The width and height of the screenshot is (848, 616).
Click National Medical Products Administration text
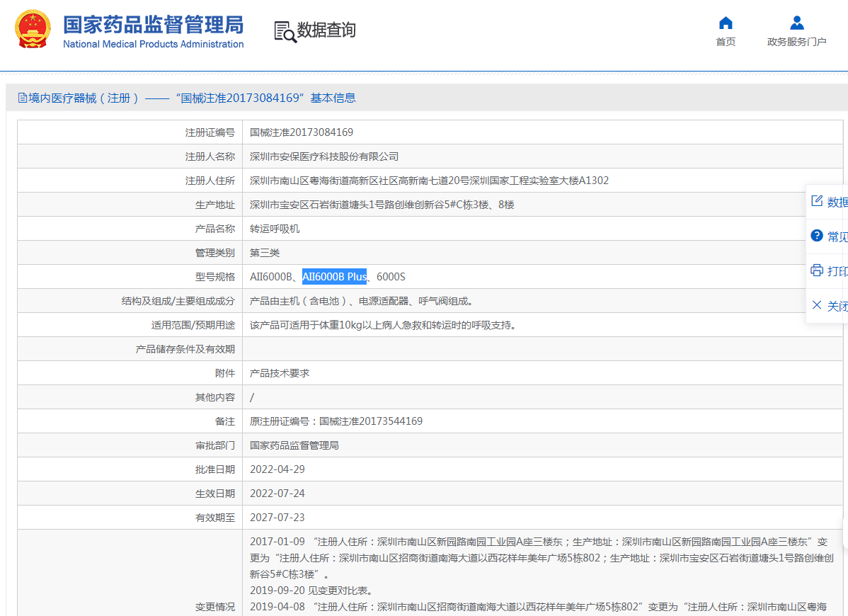click(153, 45)
